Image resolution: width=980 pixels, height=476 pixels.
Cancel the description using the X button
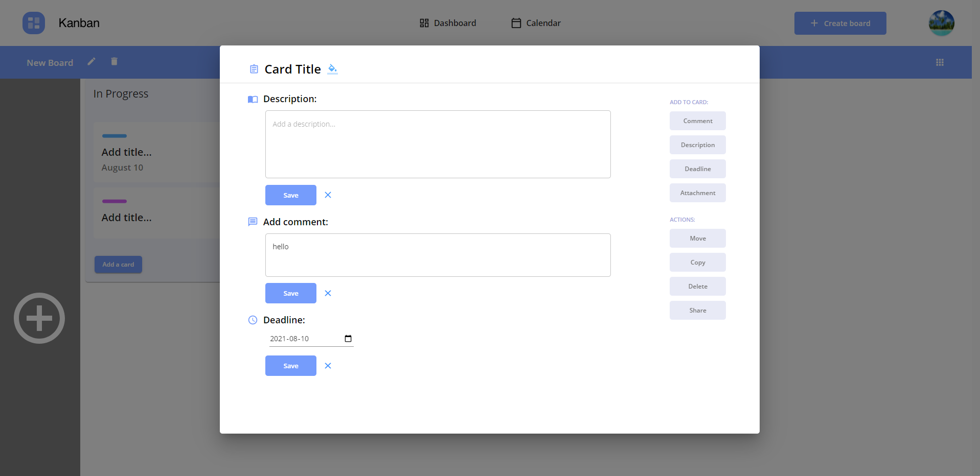pos(328,195)
